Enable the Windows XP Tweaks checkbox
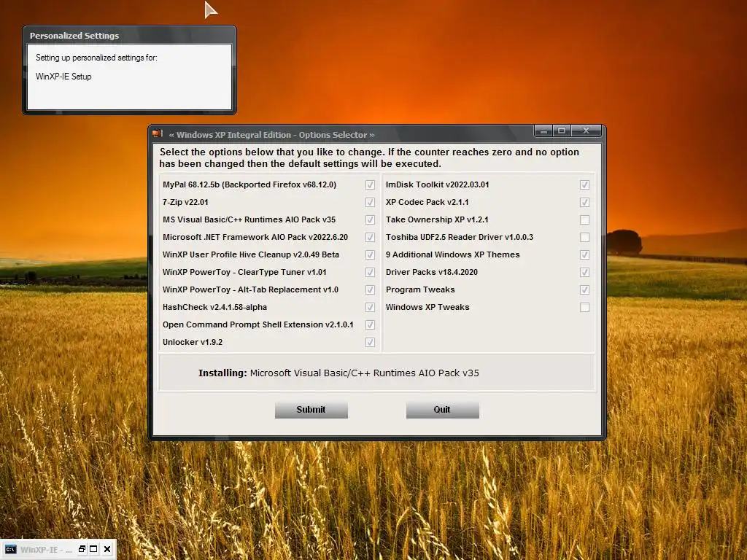Screen dimensions: 747x560 click(584, 307)
